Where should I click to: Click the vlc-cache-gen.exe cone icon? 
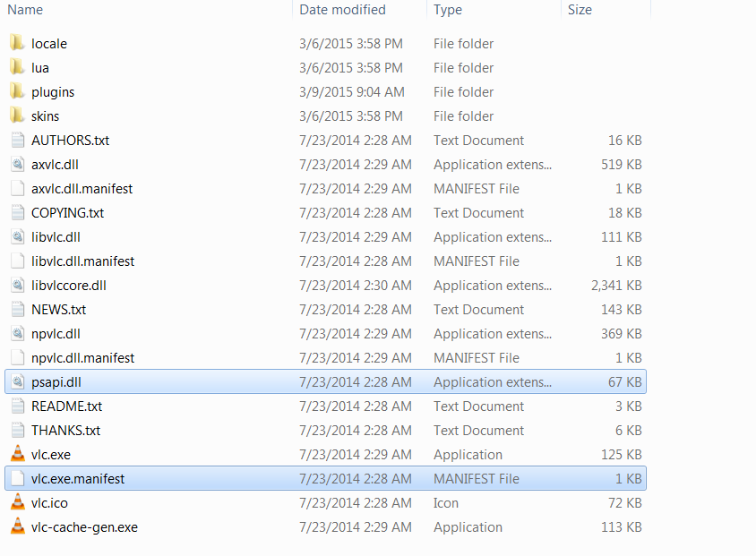17,527
